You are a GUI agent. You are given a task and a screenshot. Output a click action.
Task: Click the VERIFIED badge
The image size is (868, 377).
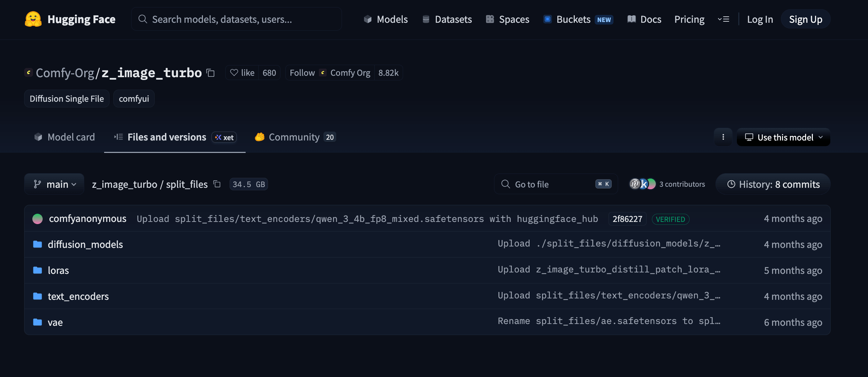670,219
